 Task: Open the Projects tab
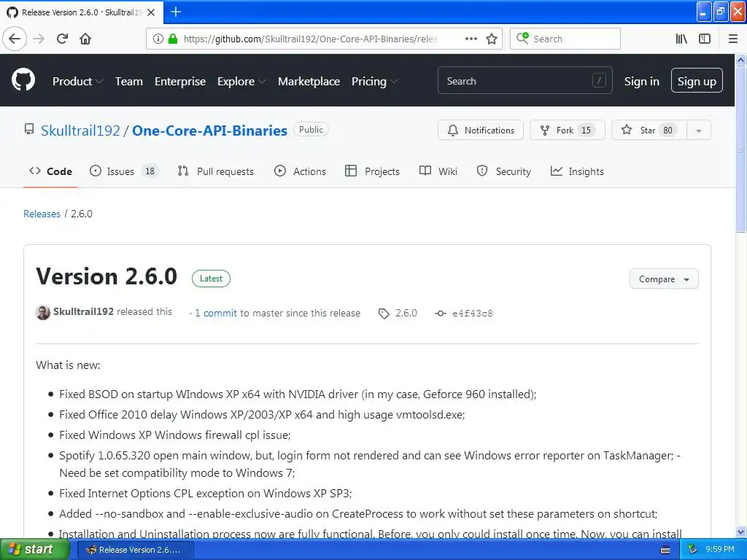tap(372, 171)
